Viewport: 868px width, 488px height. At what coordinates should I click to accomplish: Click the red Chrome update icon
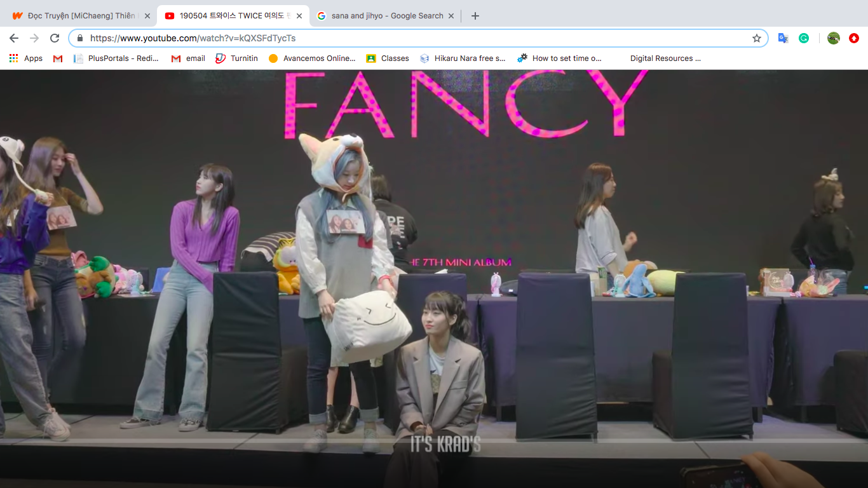tap(854, 38)
